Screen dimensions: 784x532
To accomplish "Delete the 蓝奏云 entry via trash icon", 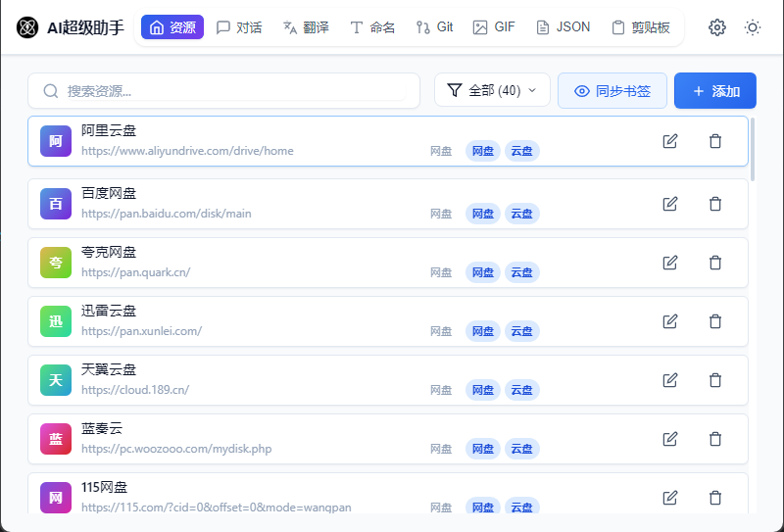I will [x=715, y=439].
